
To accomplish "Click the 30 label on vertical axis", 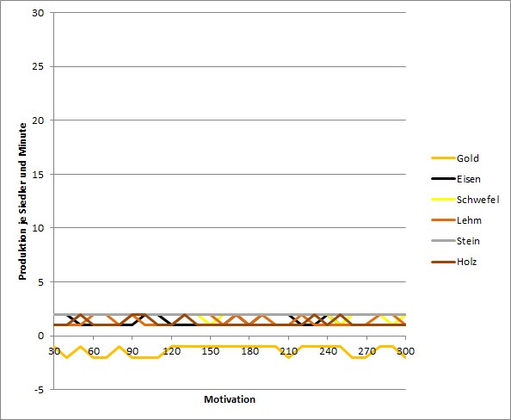I will point(38,13).
